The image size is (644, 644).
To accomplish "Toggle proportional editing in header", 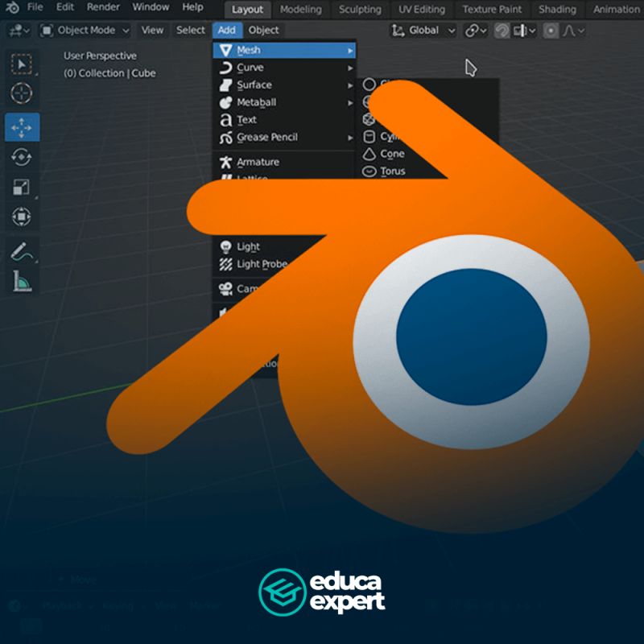I will [x=551, y=31].
